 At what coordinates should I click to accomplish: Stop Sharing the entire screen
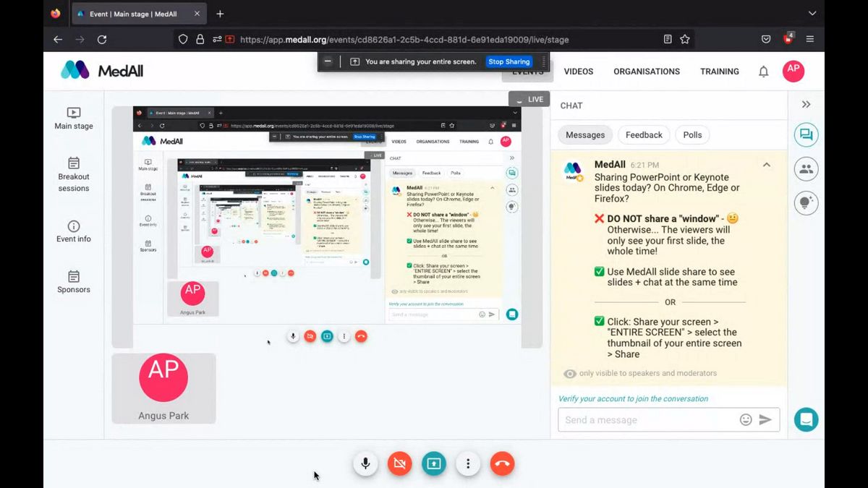click(509, 62)
